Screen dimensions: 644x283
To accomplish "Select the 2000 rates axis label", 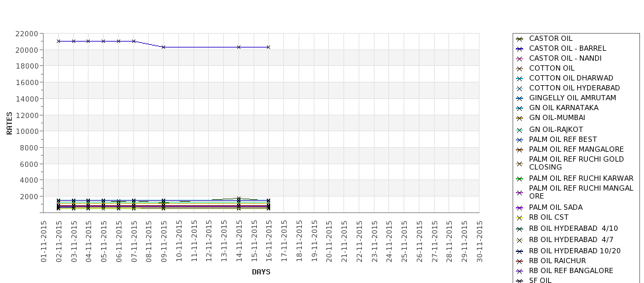I will 29,197.
